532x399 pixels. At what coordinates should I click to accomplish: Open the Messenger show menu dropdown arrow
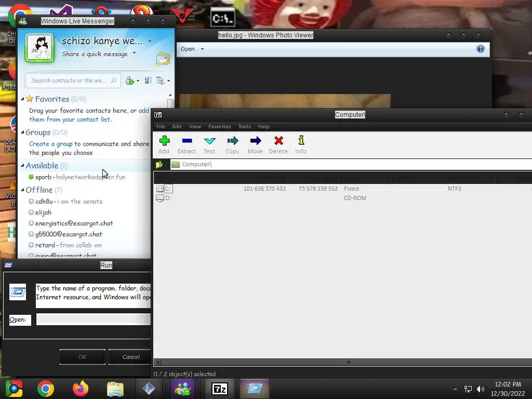169,81
